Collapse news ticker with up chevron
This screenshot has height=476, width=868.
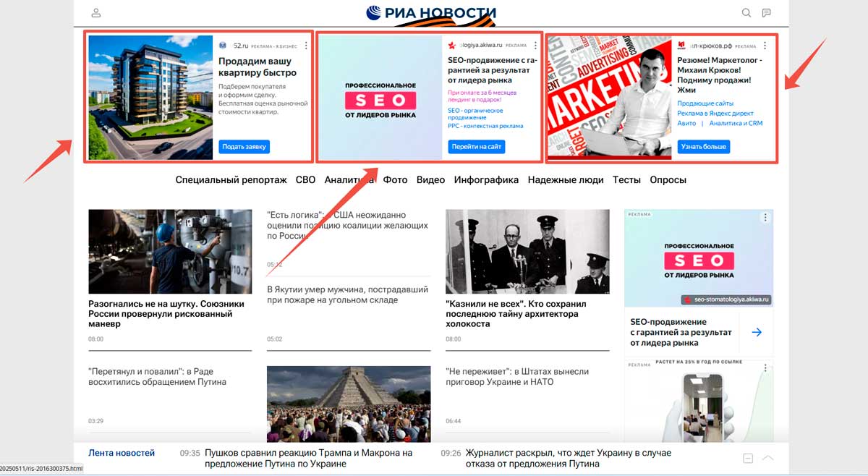coord(768,458)
